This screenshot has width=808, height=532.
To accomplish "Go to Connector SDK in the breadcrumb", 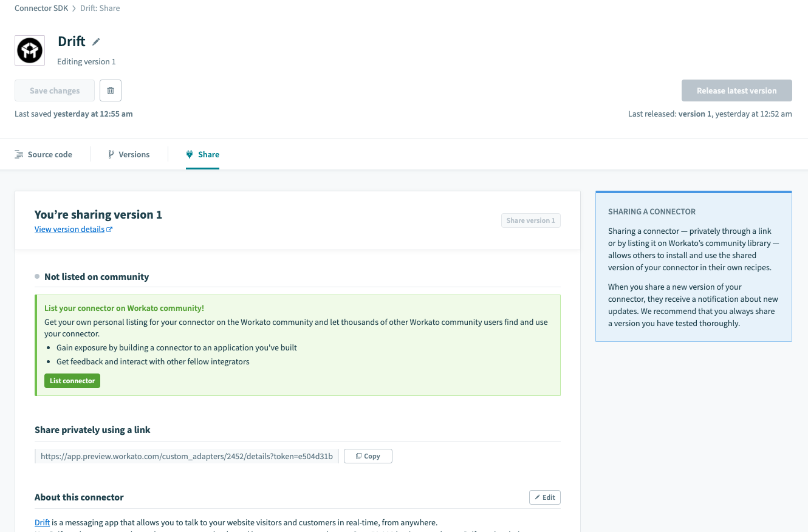I will (41, 9).
